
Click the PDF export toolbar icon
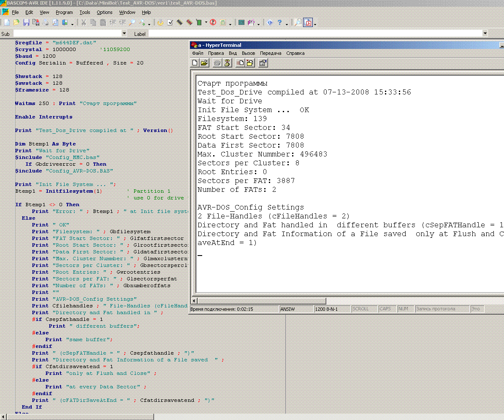pyautogui.click(x=309, y=22)
